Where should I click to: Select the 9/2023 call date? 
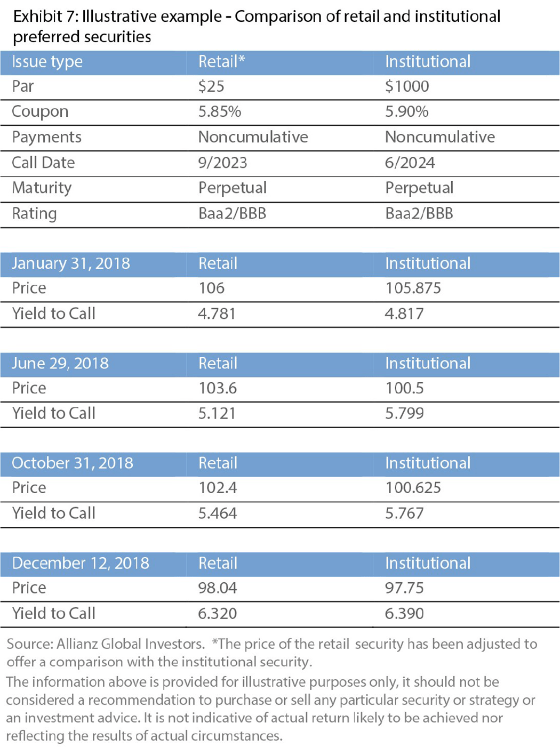[x=222, y=163]
